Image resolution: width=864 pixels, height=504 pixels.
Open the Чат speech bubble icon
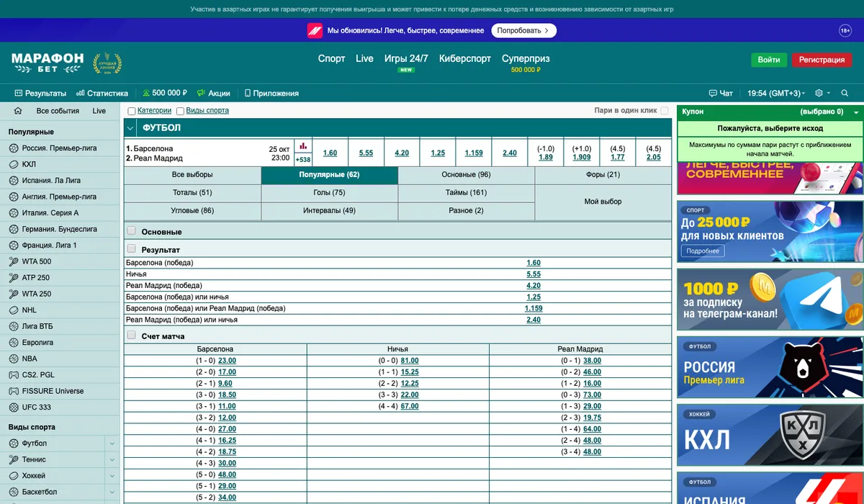click(714, 93)
